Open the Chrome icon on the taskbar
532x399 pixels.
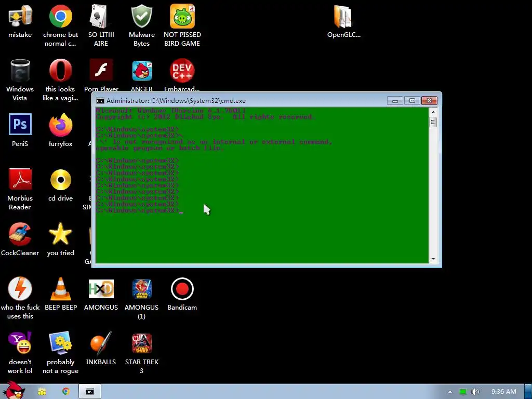pos(66,392)
